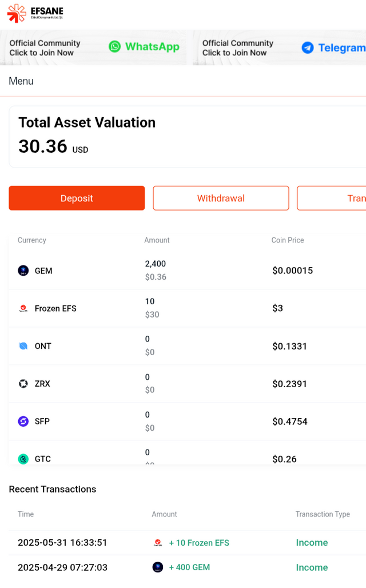Click ZRX price $0.2391
The image size is (366, 588).
coord(289,384)
